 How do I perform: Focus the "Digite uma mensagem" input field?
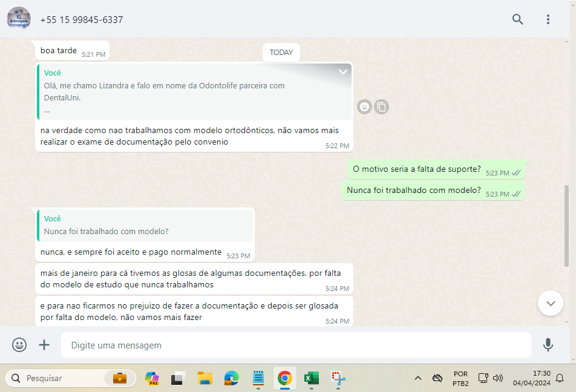point(296,345)
